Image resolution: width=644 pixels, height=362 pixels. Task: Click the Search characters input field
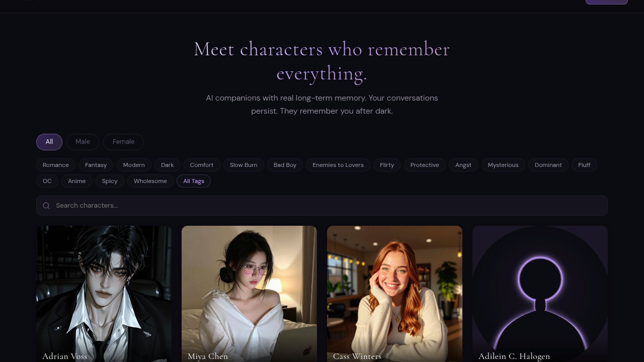(x=322, y=205)
